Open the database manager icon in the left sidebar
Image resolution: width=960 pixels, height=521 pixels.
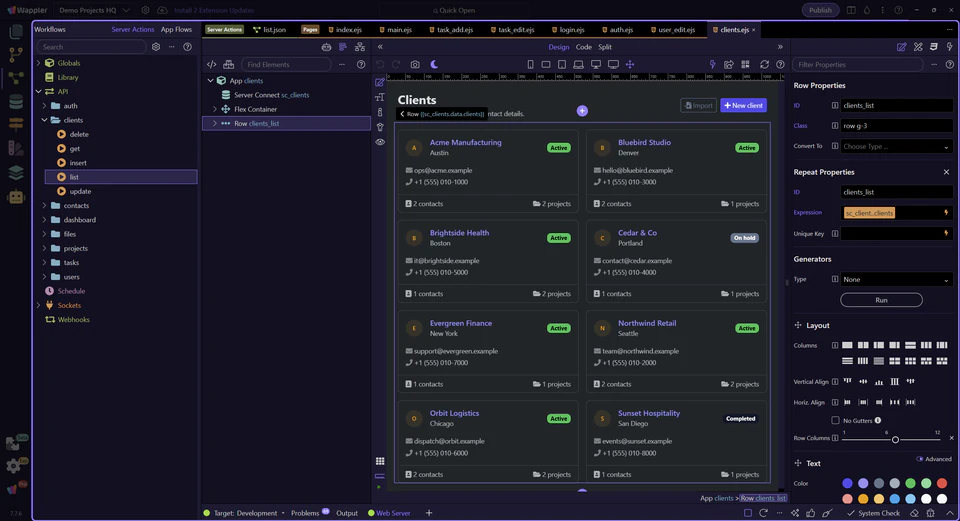(16, 102)
